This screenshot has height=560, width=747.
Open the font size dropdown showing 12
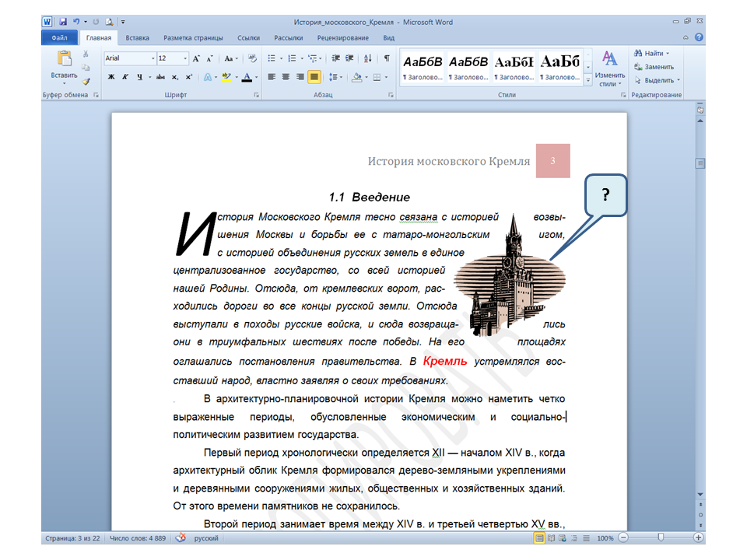[x=184, y=58]
